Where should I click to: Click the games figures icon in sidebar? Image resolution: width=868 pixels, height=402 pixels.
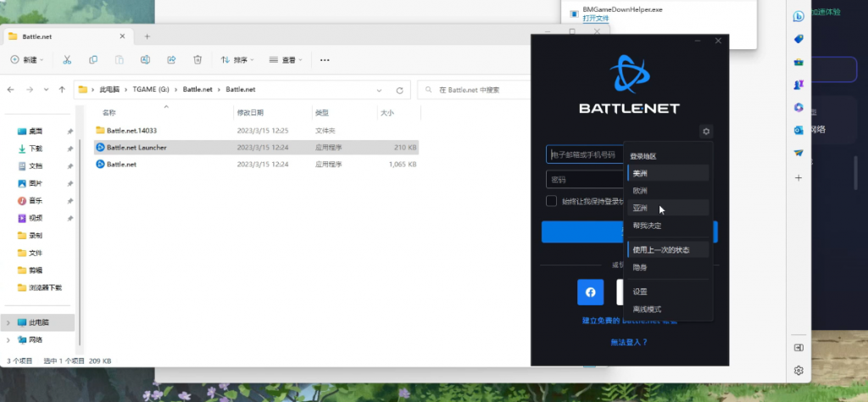tap(798, 85)
